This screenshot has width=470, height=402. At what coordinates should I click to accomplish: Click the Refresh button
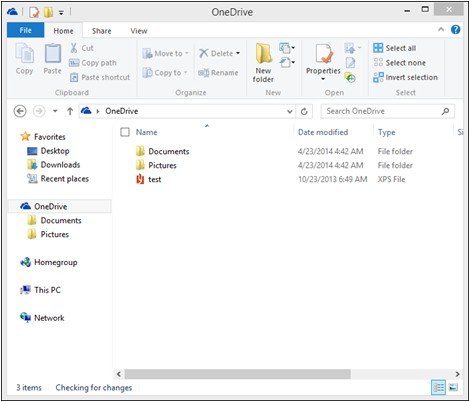tap(304, 112)
